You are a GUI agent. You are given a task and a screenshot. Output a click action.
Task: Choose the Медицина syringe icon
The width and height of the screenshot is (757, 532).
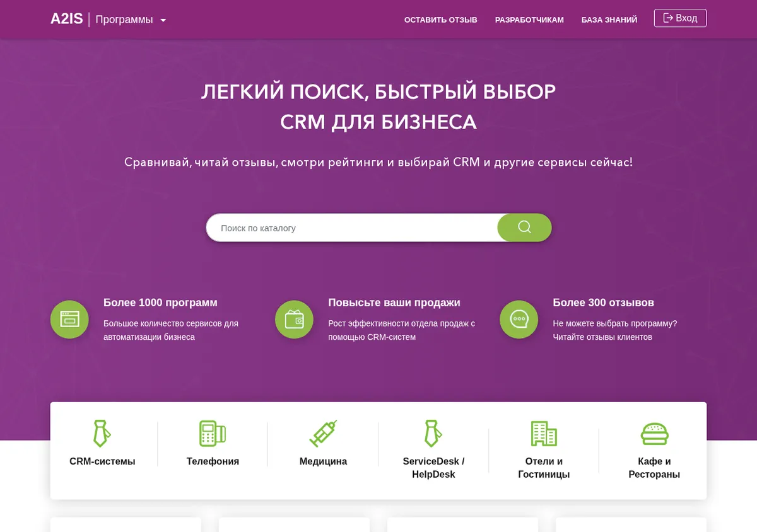click(323, 433)
